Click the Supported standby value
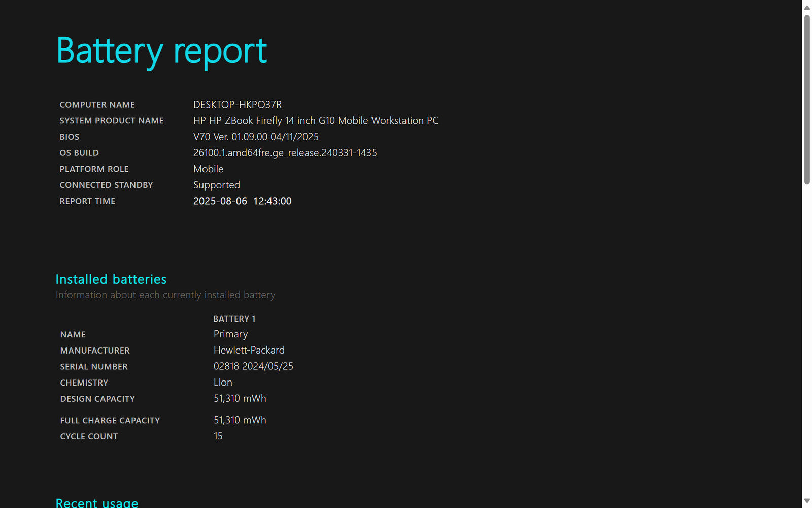Viewport: 812px width, 508px height. pos(217,185)
